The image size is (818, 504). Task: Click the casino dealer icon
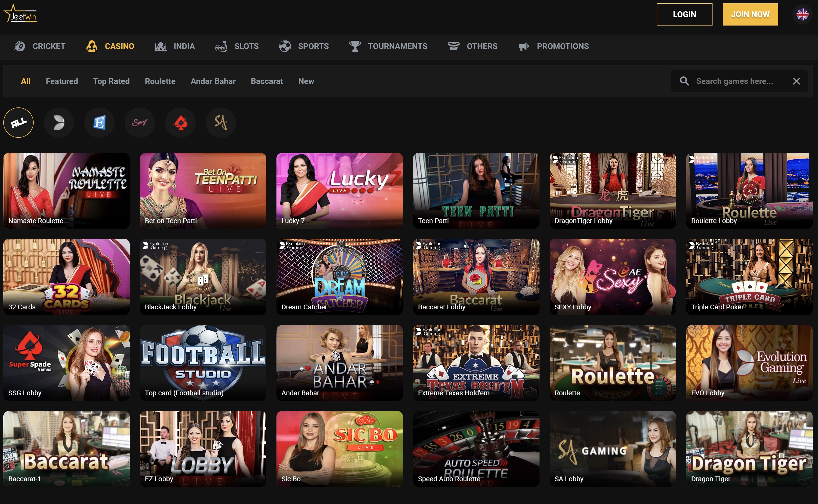point(92,46)
